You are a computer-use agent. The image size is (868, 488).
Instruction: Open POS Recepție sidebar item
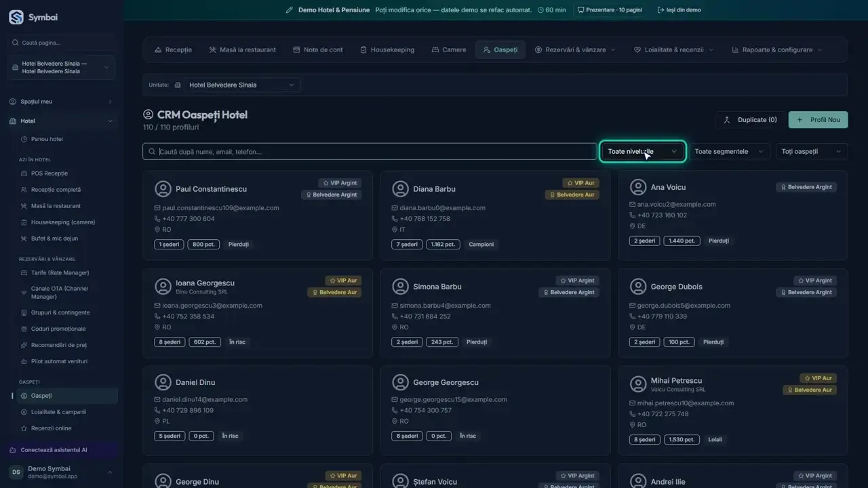(49, 174)
